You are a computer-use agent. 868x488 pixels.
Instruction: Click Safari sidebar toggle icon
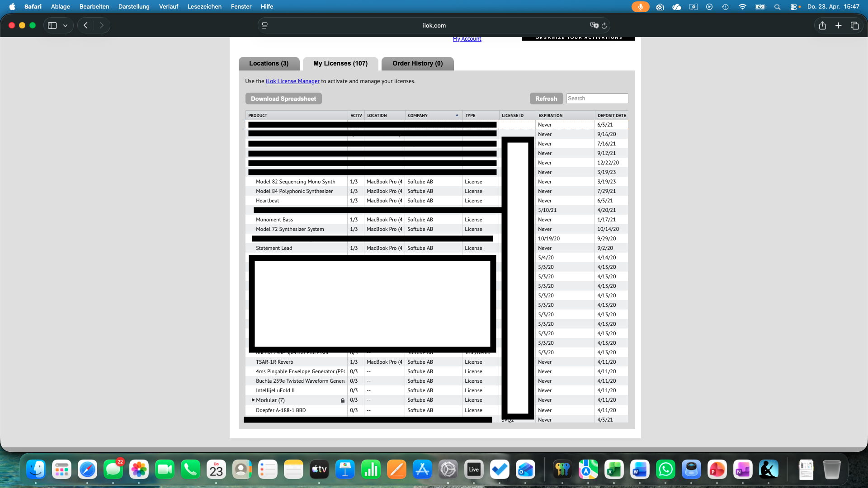[x=52, y=26]
